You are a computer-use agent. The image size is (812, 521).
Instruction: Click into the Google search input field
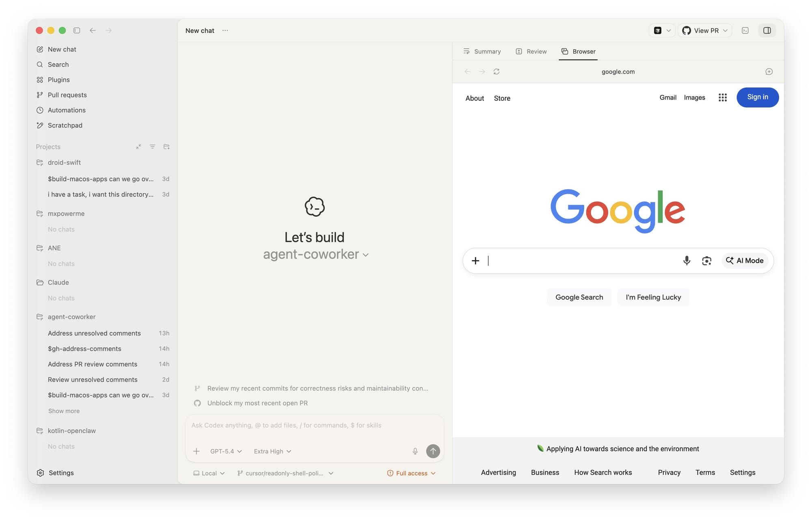[x=583, y=261]
